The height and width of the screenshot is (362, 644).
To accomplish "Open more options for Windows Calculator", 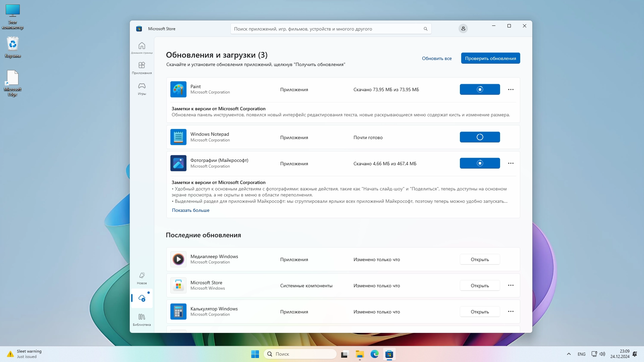I will point(511,312).
